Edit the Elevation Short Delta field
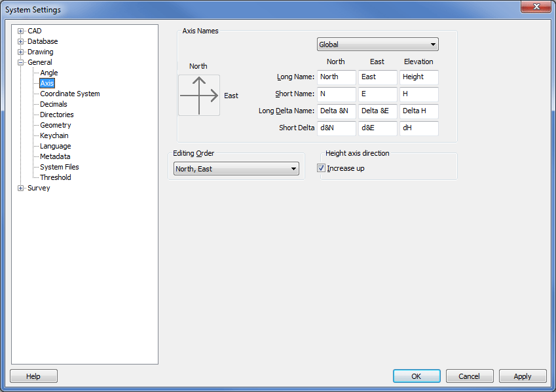This screenshot has width=556, height=392. point(418,128)
